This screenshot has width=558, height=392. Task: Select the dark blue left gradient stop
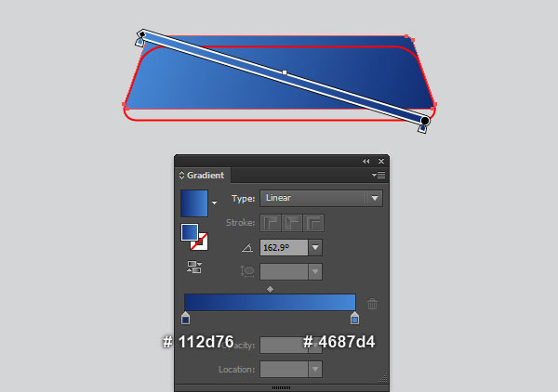(185, 318)
